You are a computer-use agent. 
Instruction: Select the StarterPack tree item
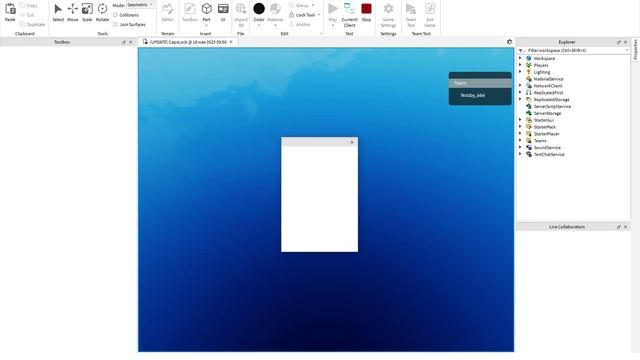(544, 127)
